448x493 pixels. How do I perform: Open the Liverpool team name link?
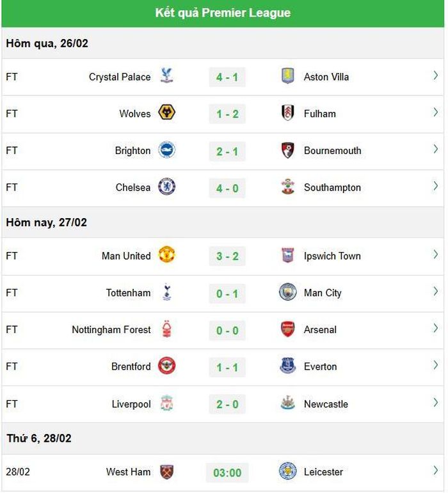131,404
